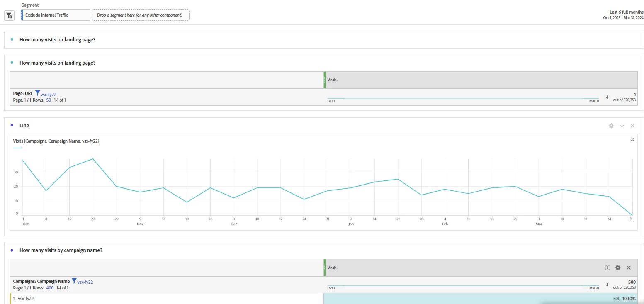Click the '500 100.0%' cell
644x304 pixels.
[480, 299]
